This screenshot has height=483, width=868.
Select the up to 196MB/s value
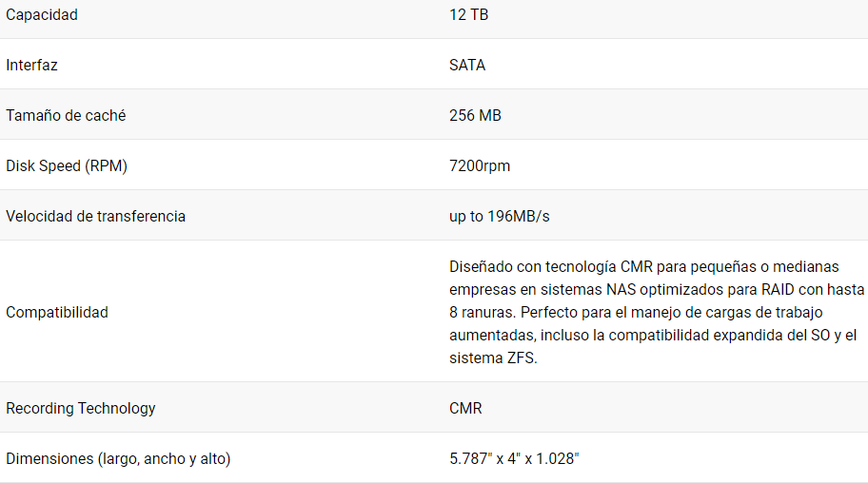tap(500, 217)
